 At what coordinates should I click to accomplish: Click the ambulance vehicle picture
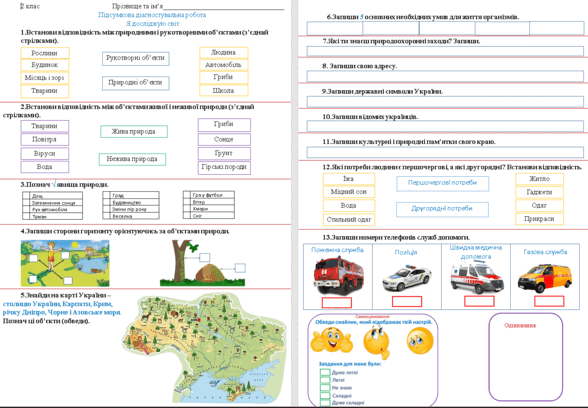coord(477,278)
